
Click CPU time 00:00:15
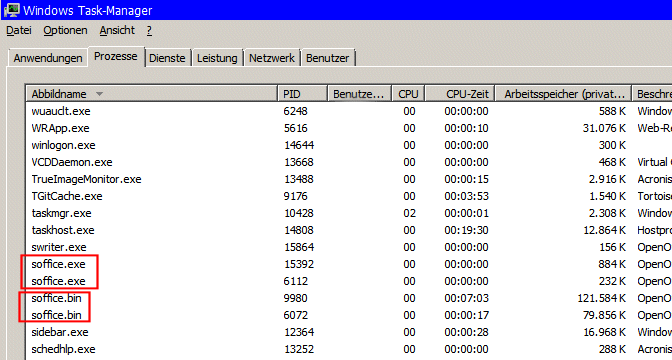[466, 179]
